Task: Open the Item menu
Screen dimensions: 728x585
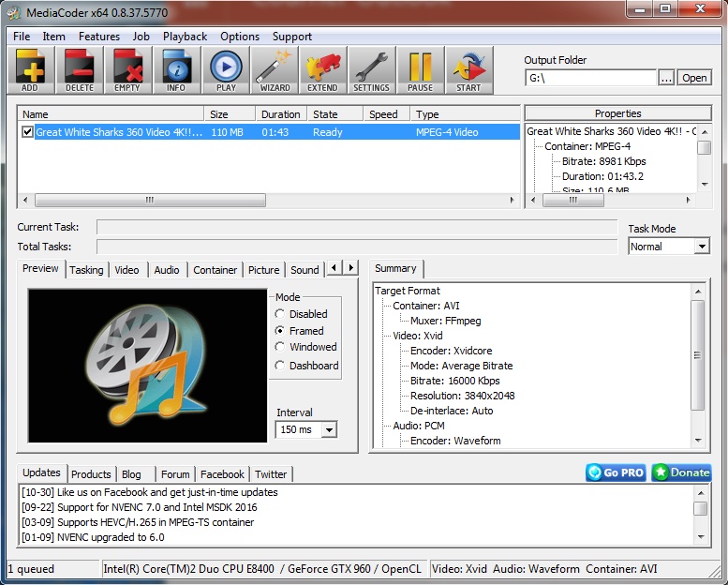Action: [53, 37]
